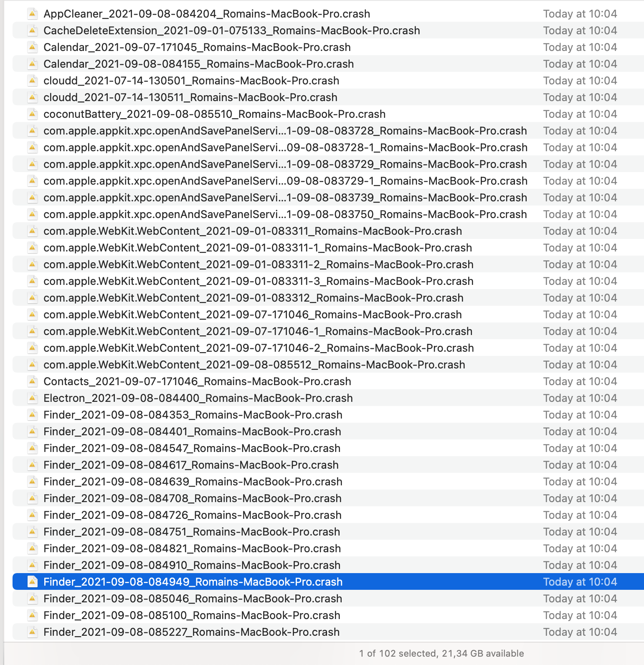Viewport: 644px width, 665px height.
Task: Click date of Finder_2021-09-08-084949 selected row
Action: tap(580, 582)
